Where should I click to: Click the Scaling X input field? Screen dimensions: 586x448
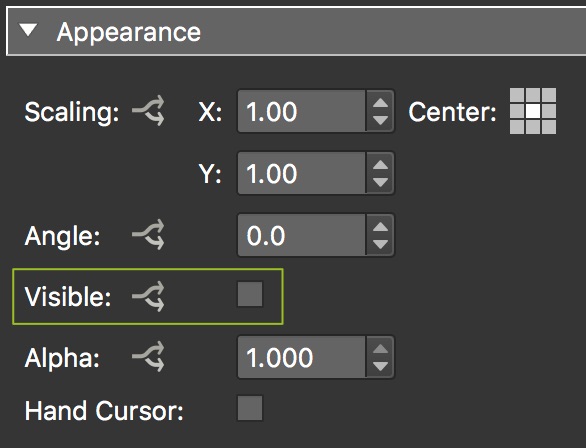pyautogui.click(x=302, y=111)
